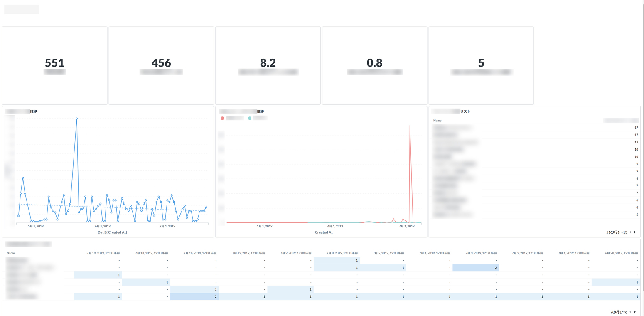Select the value 5 in リスト table

pyautogui.click(x=637, y=215)
